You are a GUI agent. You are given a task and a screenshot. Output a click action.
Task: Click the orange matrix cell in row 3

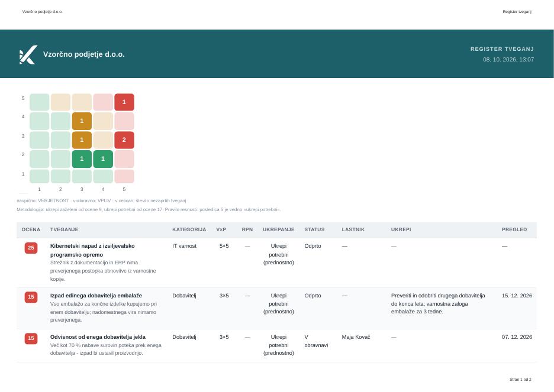click(x=82, y=140)
